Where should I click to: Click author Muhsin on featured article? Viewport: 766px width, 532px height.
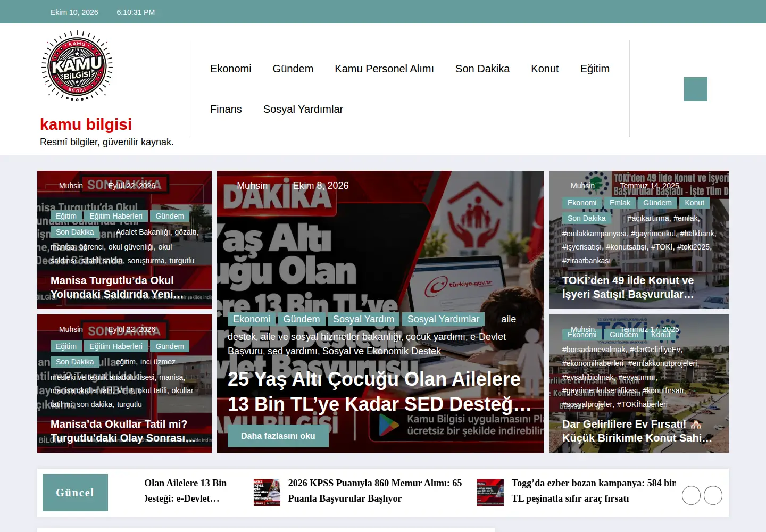click(252, 186)
